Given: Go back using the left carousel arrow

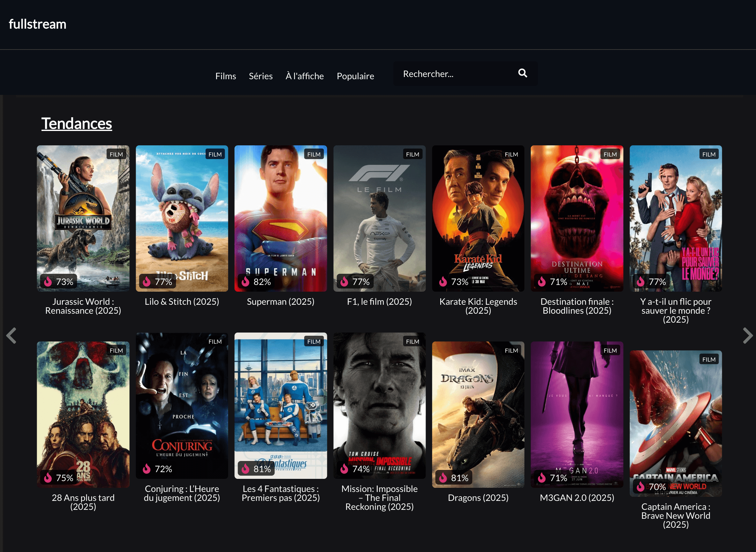Looking at the screenshot, I should click(11, 336).
